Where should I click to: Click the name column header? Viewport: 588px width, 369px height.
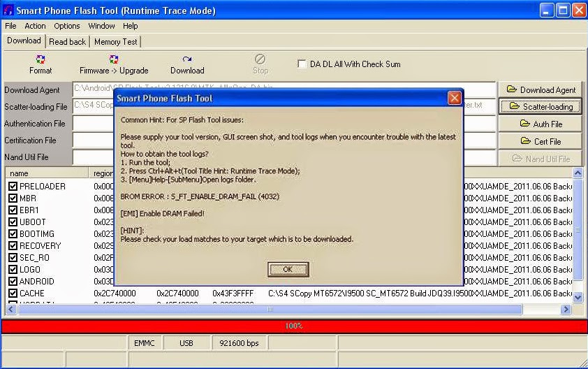point(47,173)
